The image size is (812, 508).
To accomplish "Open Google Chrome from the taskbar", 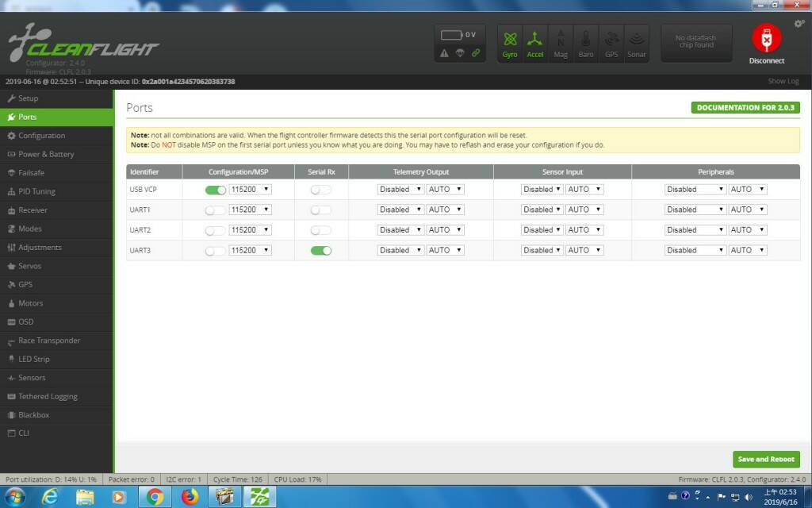I will [x=155, y=497].
